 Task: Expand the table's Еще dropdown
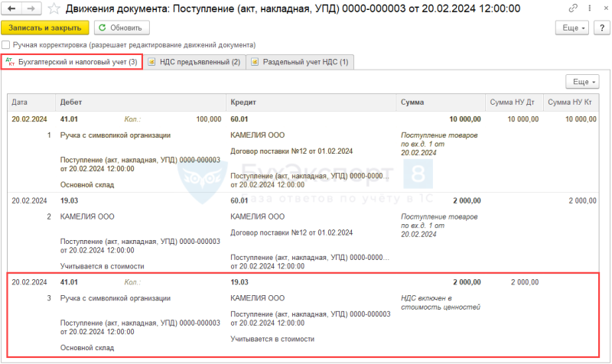tap(582, 82)
